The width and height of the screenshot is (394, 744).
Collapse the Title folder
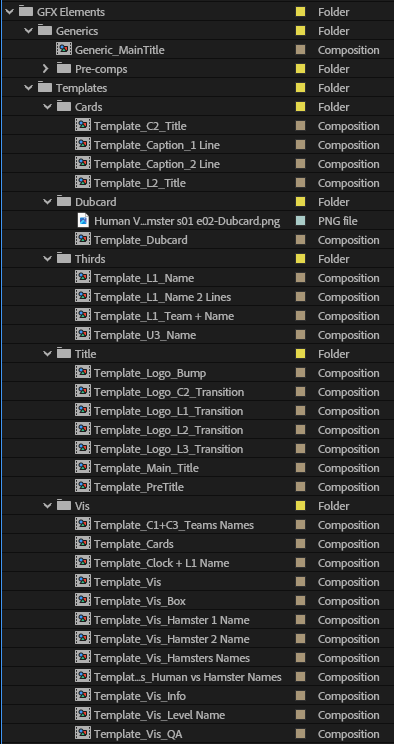tap(47, 353)
